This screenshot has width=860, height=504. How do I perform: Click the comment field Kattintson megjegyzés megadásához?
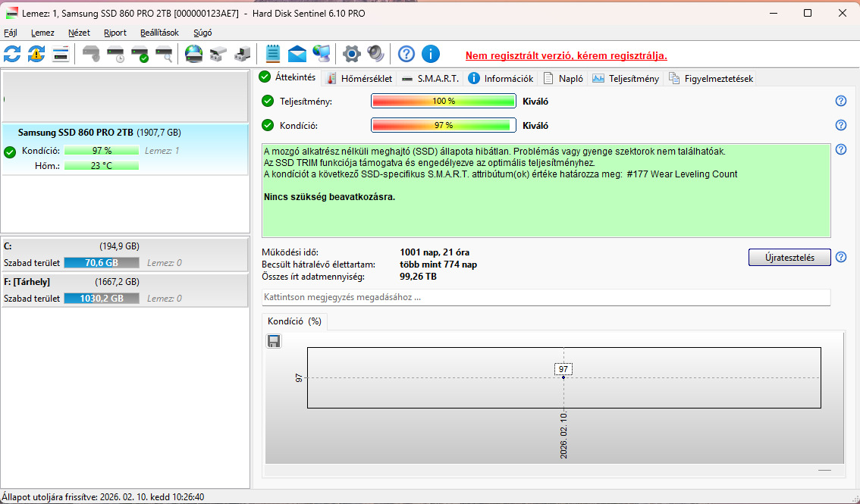click(546, 297)
